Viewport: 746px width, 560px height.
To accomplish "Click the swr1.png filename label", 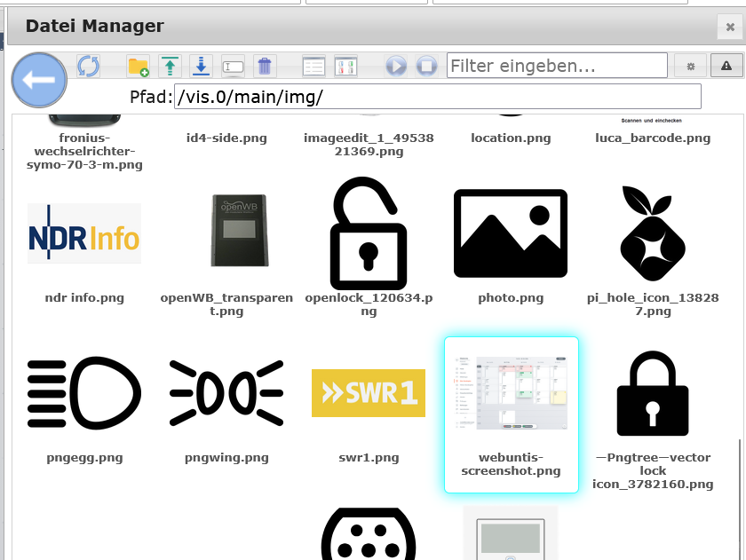I will tap(369, 457).
